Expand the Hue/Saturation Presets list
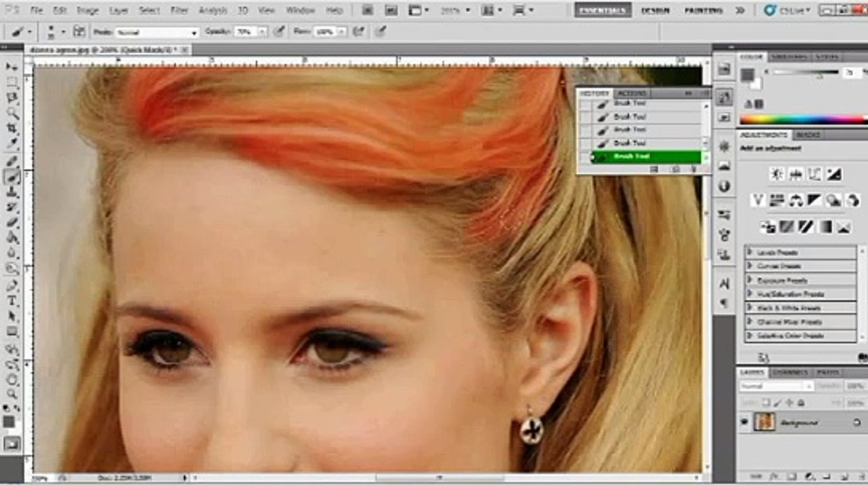Viewport: 868px width, 485px height. tap(749, 294)
